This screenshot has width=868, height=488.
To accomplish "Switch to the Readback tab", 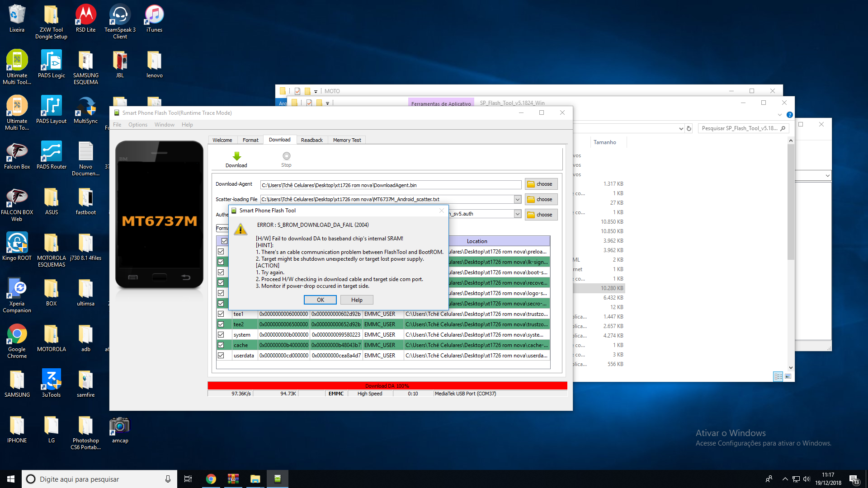I will [x=312, y=140].
